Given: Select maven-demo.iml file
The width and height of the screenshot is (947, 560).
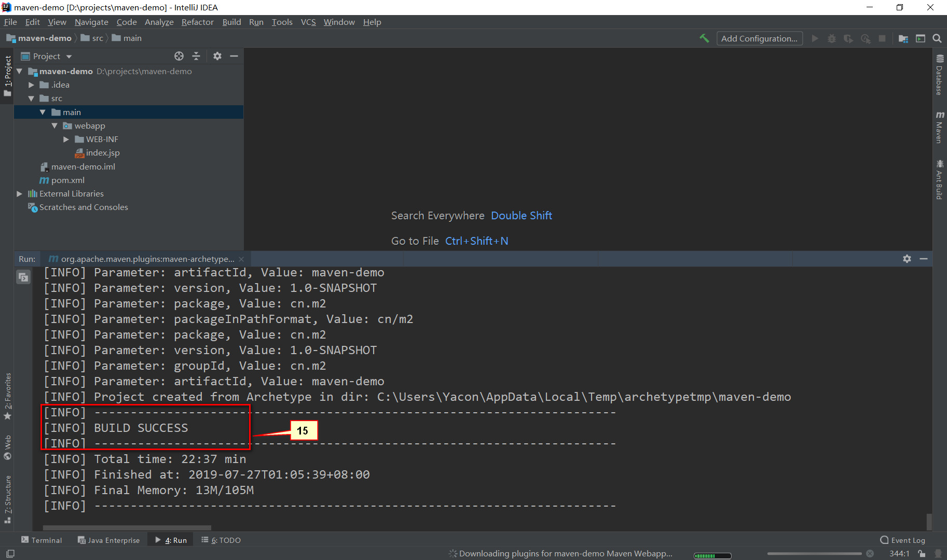Looking at the screenshot, I should click(x=78, y=166).
